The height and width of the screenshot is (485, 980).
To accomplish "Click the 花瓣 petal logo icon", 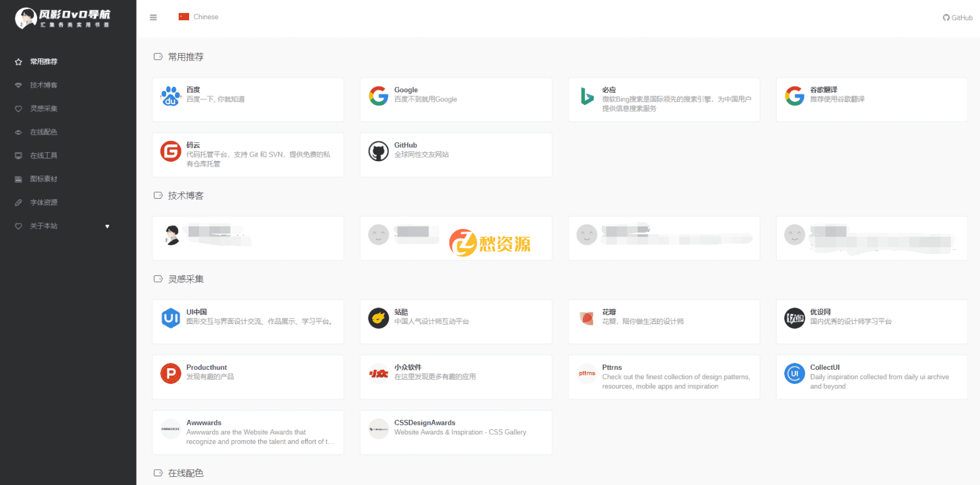I will [x=586, y=318].
